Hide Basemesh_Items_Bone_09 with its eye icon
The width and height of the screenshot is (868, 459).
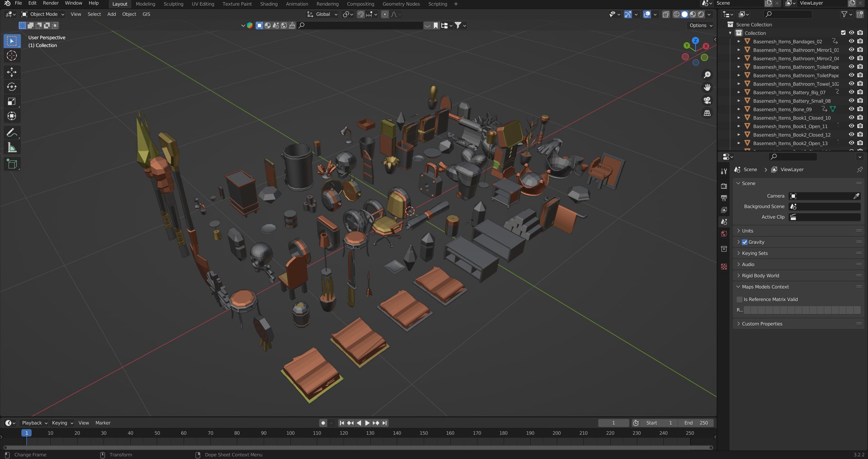pos(851,109)
